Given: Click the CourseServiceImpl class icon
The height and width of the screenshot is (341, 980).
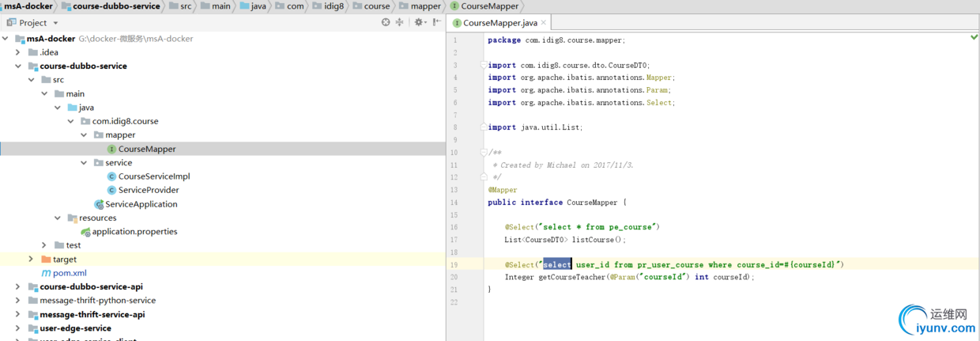Looking at the screenshot, I should (111, 176).
